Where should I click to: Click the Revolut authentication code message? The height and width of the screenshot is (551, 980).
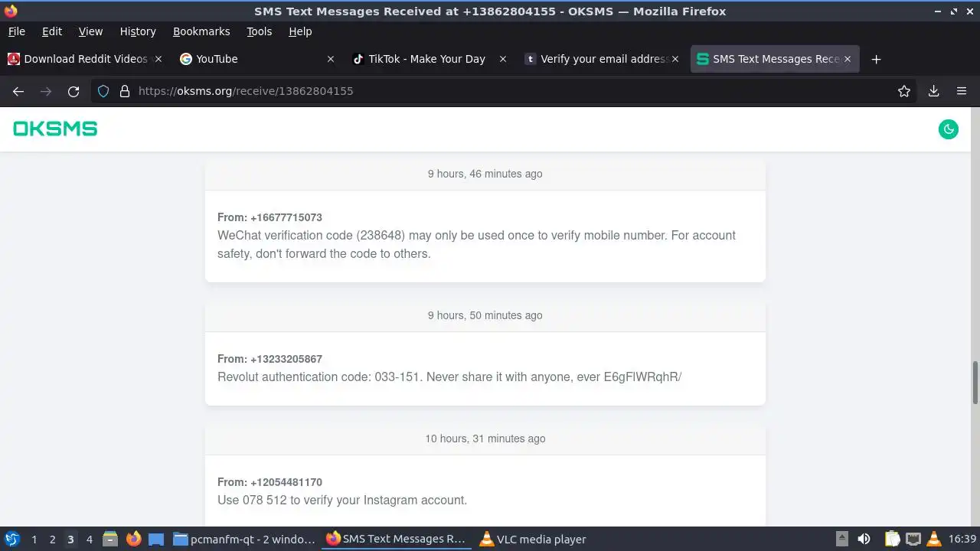pos(449,377)
